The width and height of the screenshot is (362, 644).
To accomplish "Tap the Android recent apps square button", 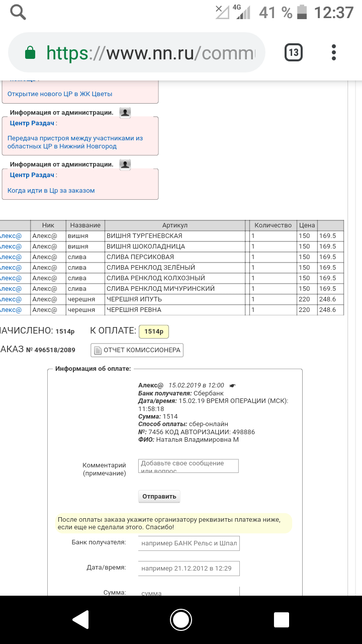I will click(x=281, y=620).
